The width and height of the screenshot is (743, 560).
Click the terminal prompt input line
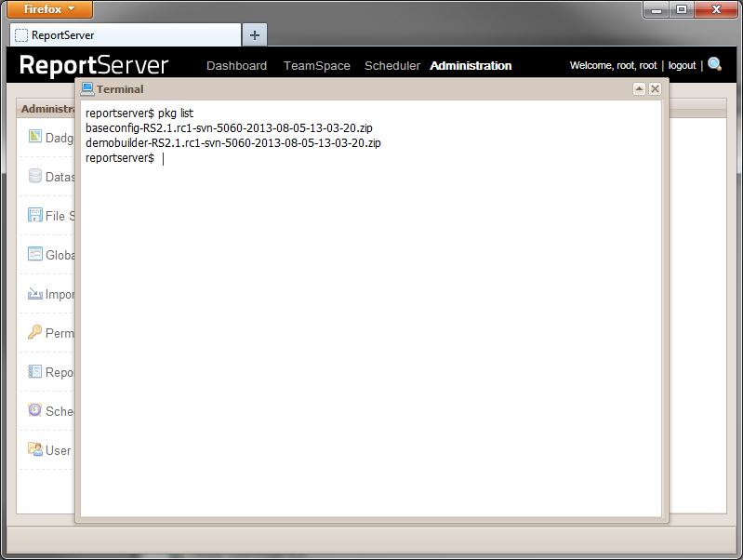point(371,158)
